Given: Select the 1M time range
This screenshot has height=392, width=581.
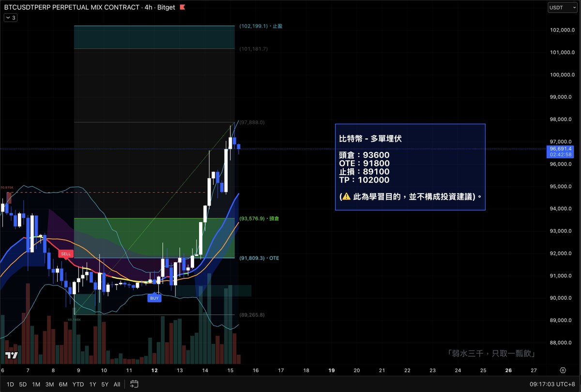Looking at the screenshot, I should point(36,384).
